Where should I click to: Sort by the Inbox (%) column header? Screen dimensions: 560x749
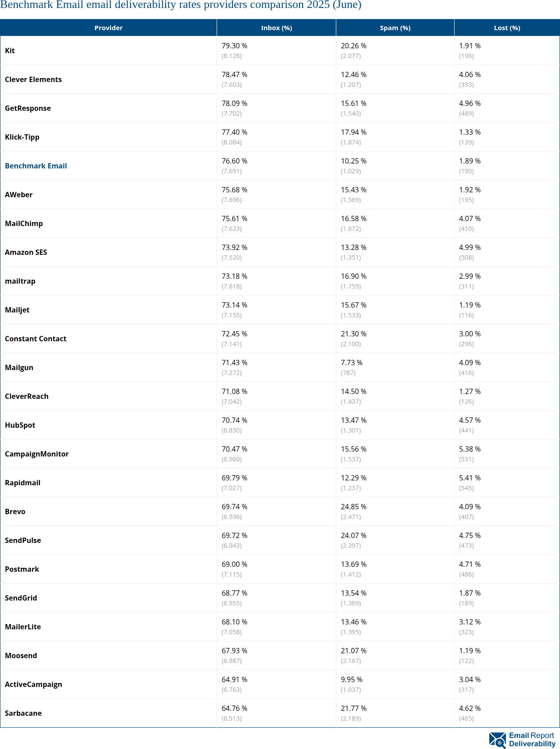pos(276,28)
